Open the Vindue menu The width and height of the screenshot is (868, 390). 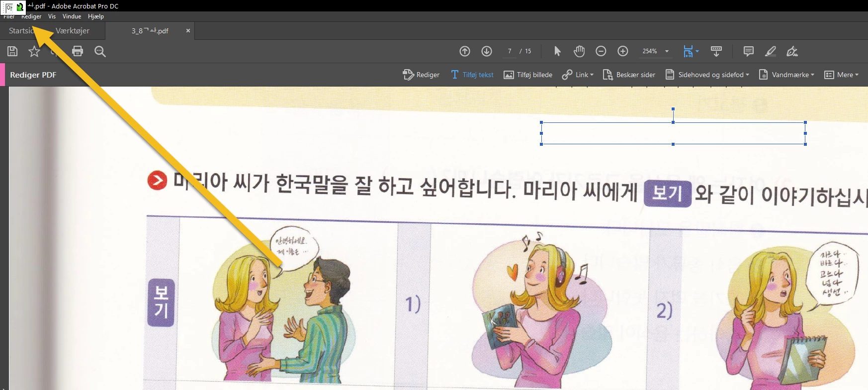coord(72,16)
